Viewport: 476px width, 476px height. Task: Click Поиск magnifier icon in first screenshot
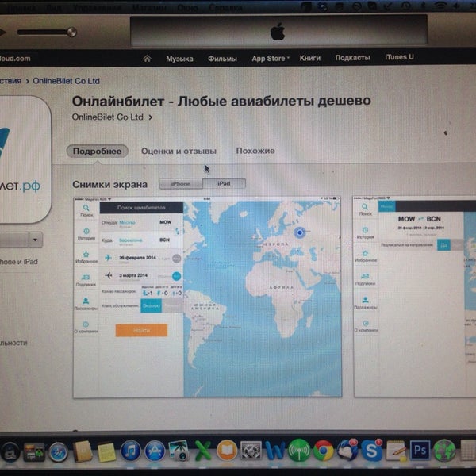pos(86,208)
